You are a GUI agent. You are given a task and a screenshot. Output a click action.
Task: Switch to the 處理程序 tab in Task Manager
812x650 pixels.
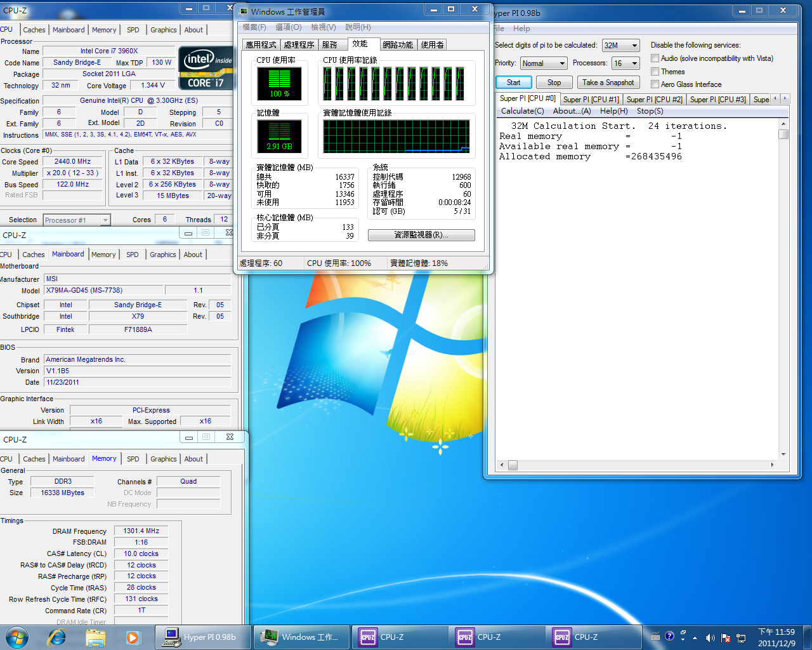299,45
